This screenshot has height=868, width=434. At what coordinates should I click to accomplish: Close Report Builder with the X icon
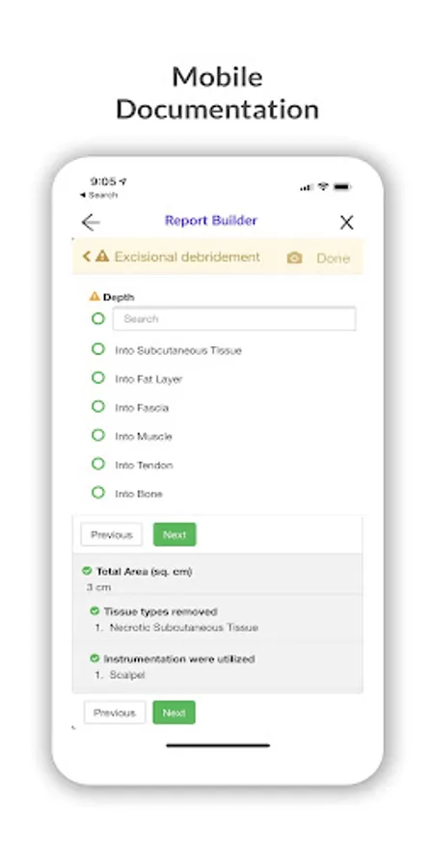click(346, 223)
